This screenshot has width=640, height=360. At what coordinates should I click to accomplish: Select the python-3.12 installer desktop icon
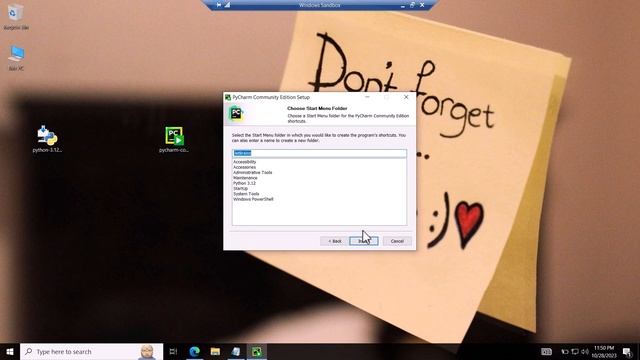(47, 139)
